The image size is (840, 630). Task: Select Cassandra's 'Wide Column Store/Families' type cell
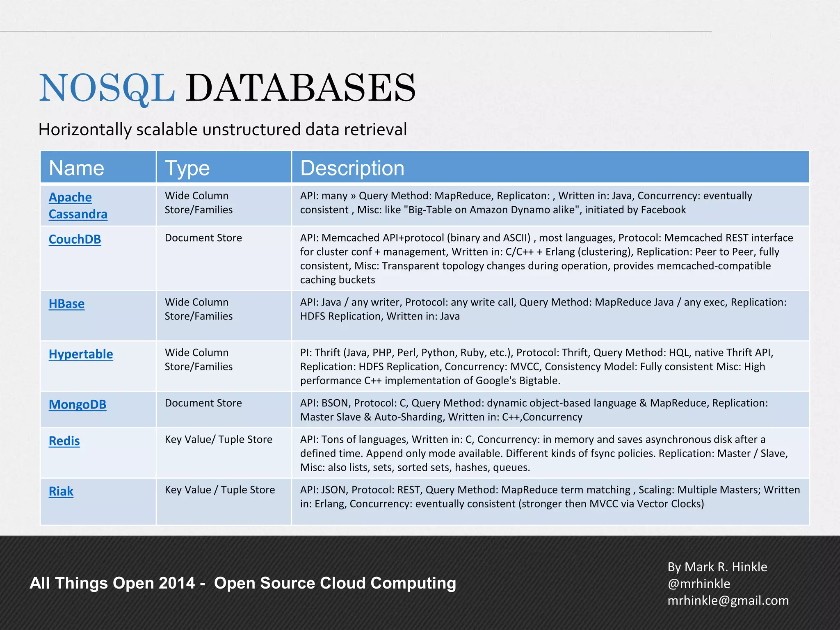224,205
